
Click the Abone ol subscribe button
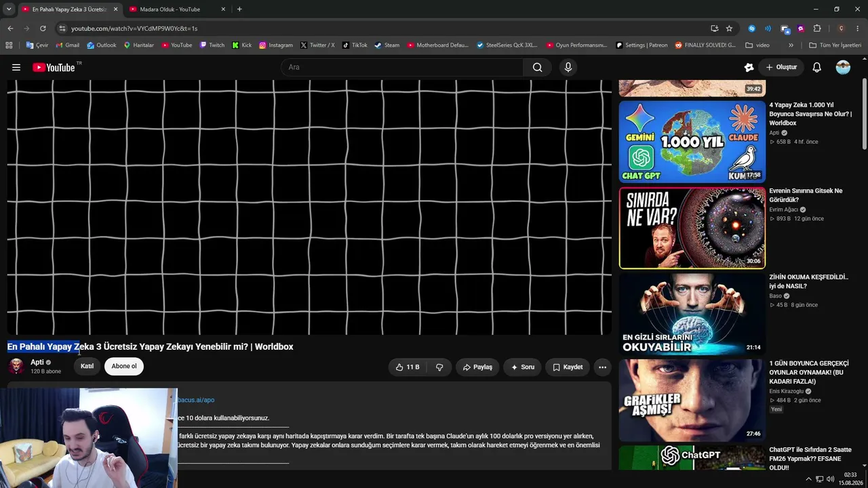pos(124,367)
